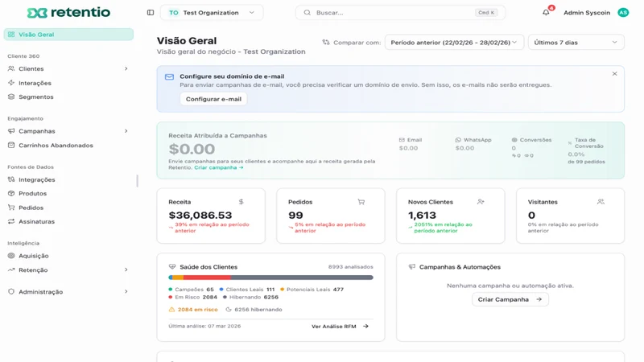The image size is (644, 362).
Task: Click the 1,613 new customers value
Action: click(422, 215)
